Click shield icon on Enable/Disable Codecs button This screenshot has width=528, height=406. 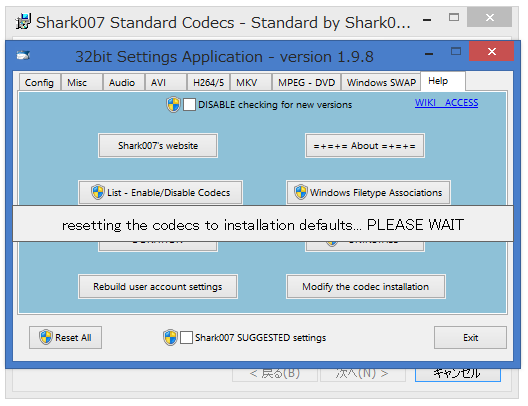[x=98, y=192]
